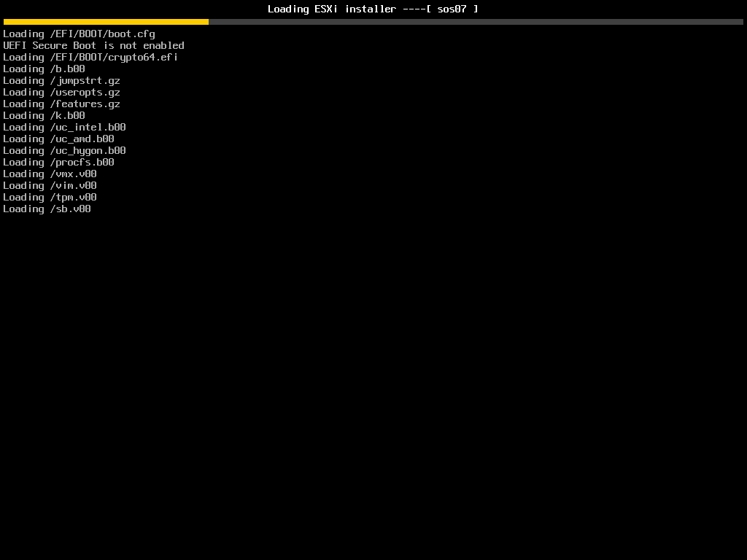Select the Loading /jumpstrt.gz entry
This screenshot has height=560, width=747.
pos(62,80)
